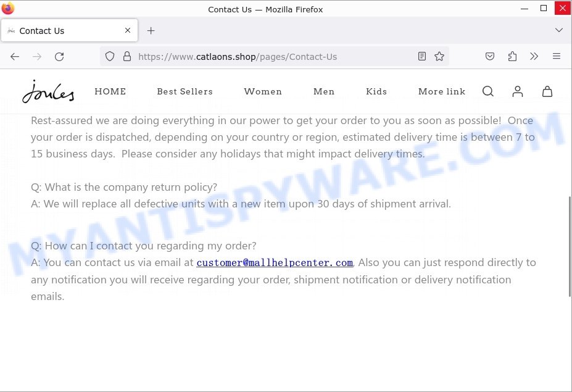Click the forward navigation arrow

pos(37,57)
